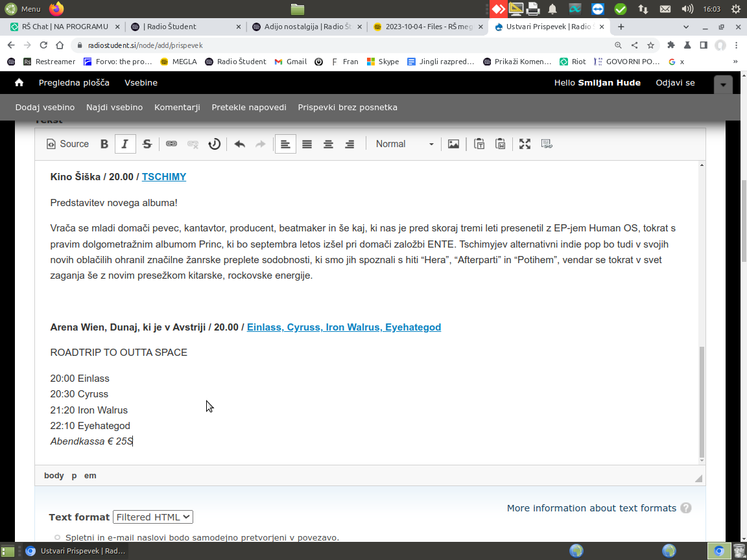747x560 pixels.
Task: Click the editor's vertical scrollbar thumb
Action: (x=701, y=402)
